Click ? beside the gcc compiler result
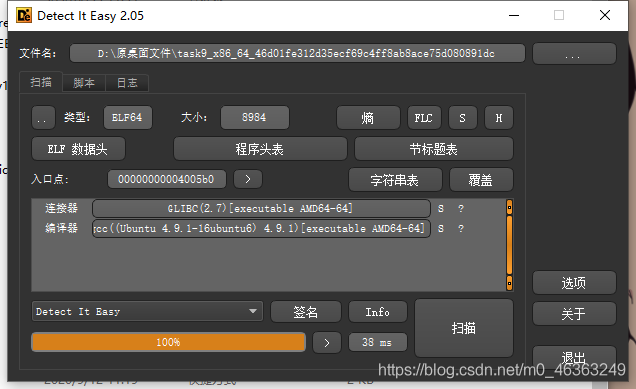This screenshot has height=389, width=636. pyautogui.click(x=461, y=228)
